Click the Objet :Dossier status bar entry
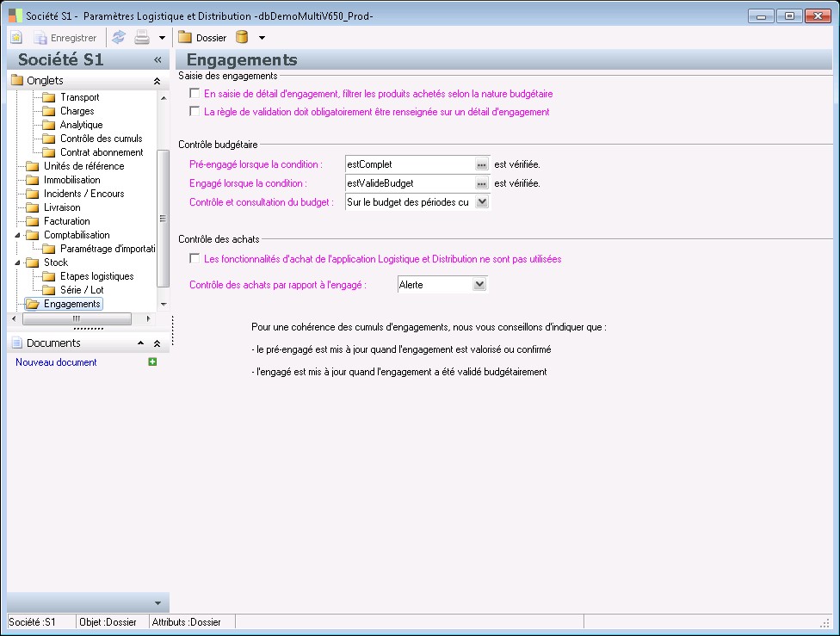This screenshot has height=636, width=840. 108,622
